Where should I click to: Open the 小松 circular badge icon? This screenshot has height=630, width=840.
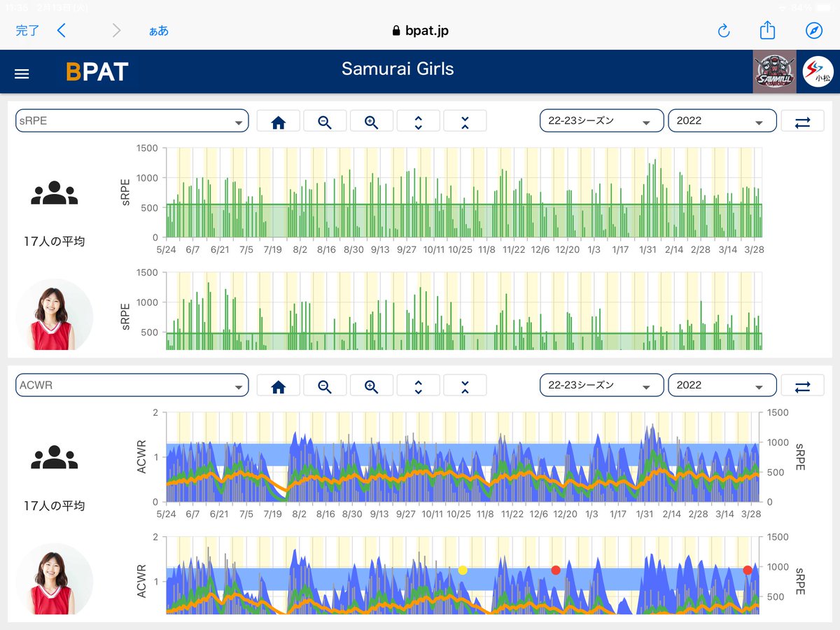coord(818,71)
